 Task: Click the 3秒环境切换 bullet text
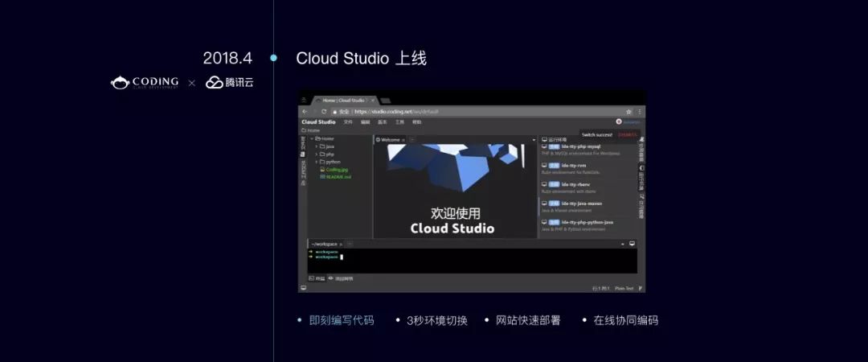click(x=437, y=320)
